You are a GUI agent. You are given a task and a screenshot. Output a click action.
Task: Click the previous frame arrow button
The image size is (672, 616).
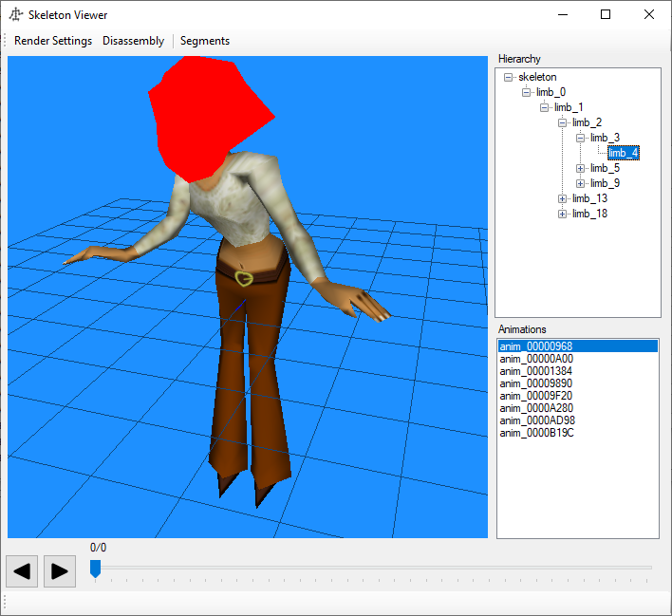pos(22,570)
